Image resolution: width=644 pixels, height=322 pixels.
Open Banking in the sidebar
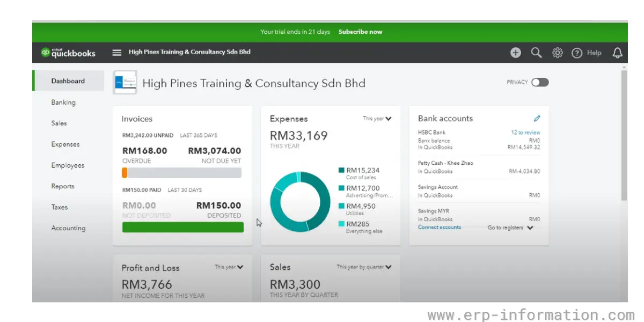pos(63,103)
